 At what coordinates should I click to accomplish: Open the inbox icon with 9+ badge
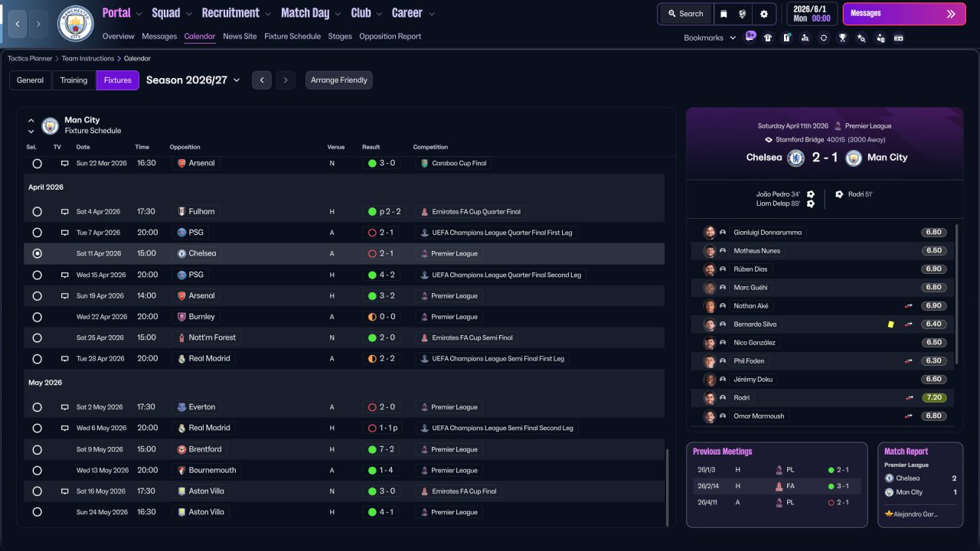click(750, 37)
